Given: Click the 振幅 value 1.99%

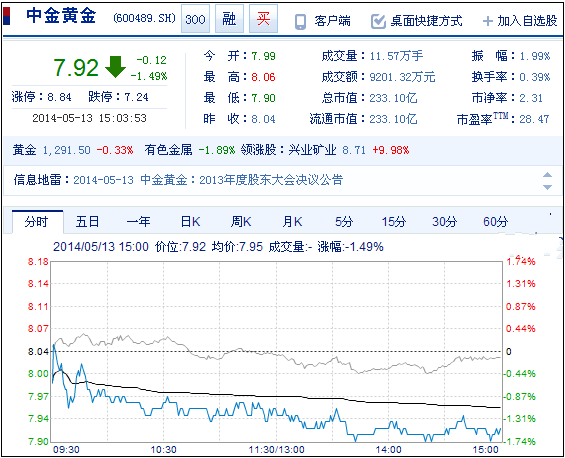Looking at the screenshot, I should coord(535,56).
